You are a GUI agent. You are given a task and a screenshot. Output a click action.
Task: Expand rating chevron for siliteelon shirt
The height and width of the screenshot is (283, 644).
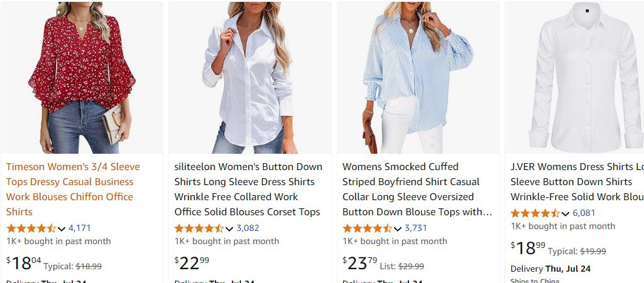point(229,228)
